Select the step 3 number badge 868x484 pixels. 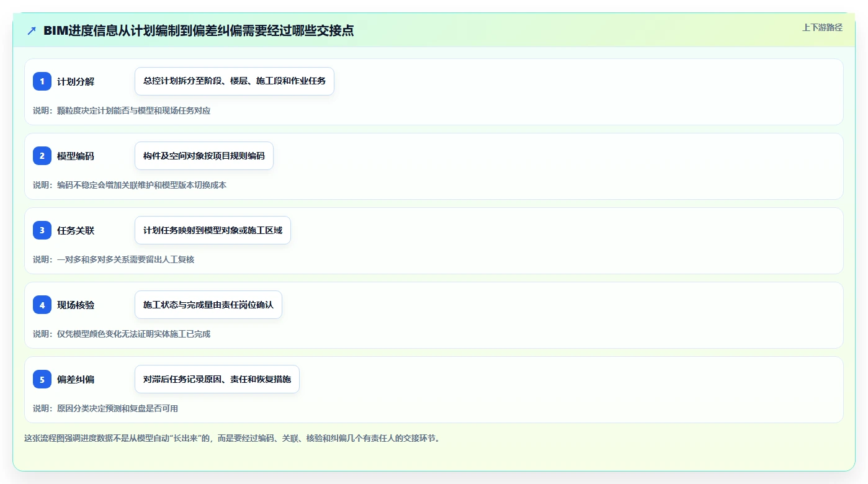(x=42, y=230)
